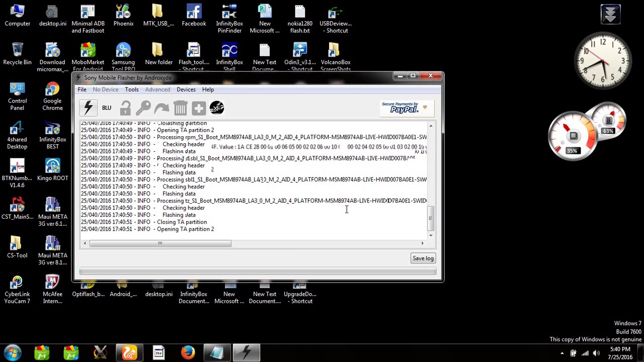Select the Optiflash_b desktop icon

point(88,291)
